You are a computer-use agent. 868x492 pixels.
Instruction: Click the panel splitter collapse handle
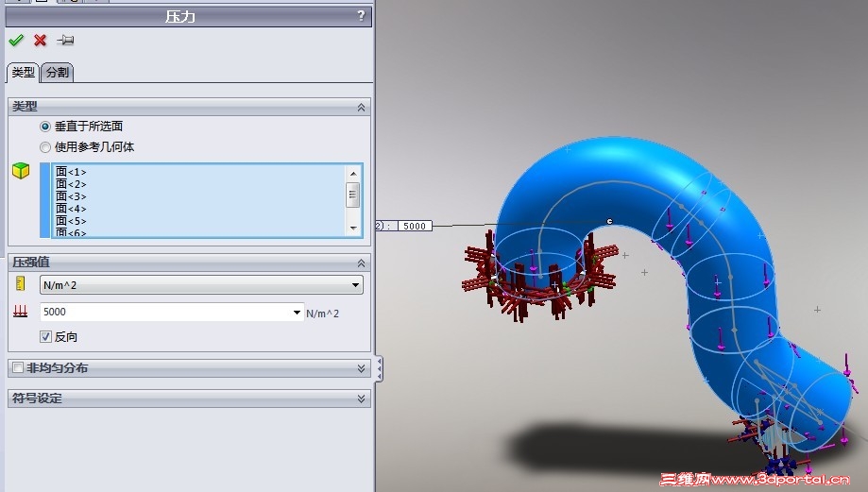(379, 368)
